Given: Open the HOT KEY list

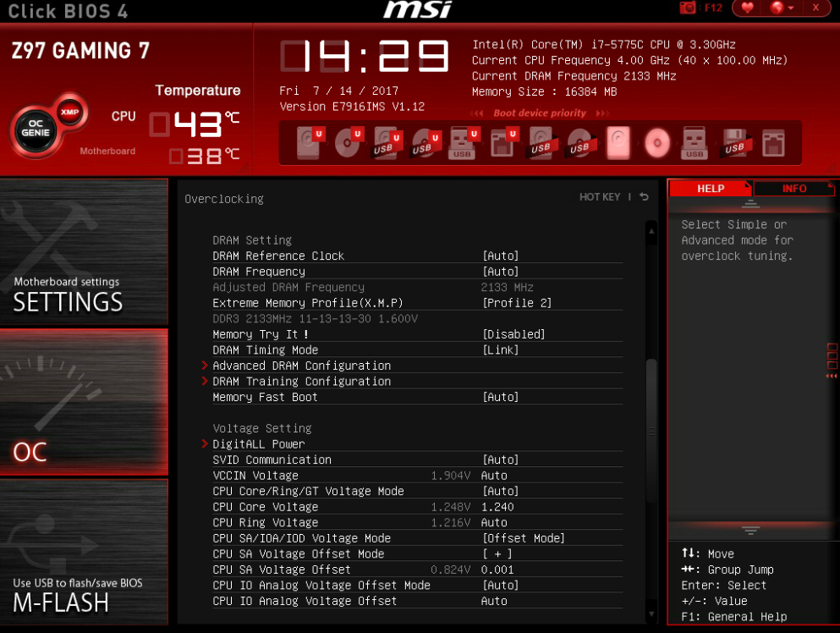Looking at the screenshot, I should pyautogui.click(x=600, y=196).
